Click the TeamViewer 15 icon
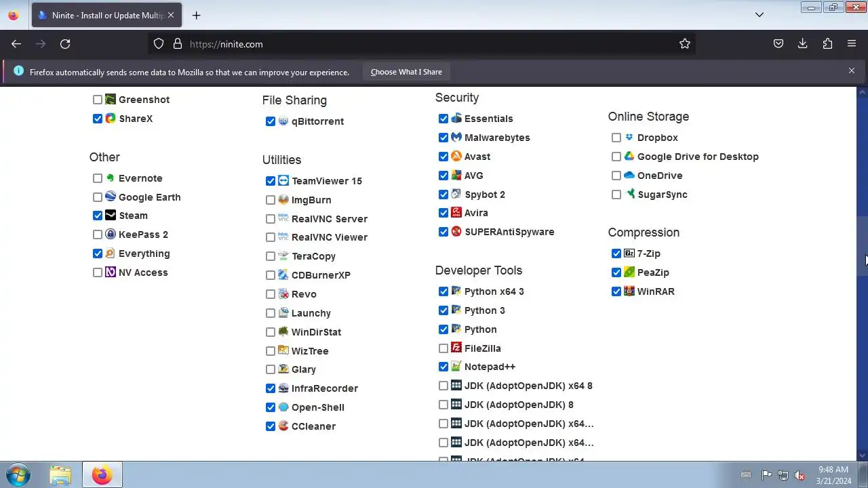 coord(283,181)
